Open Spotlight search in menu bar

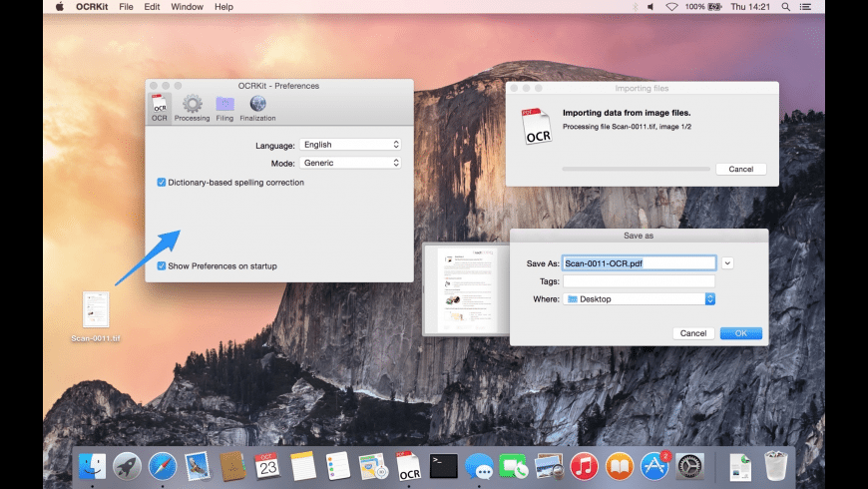point(785,7)
